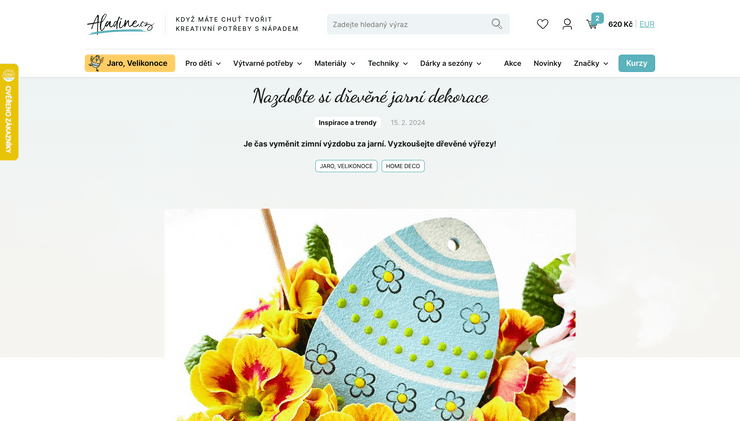Open the Novinky menu item

click(x=547, y=63)
